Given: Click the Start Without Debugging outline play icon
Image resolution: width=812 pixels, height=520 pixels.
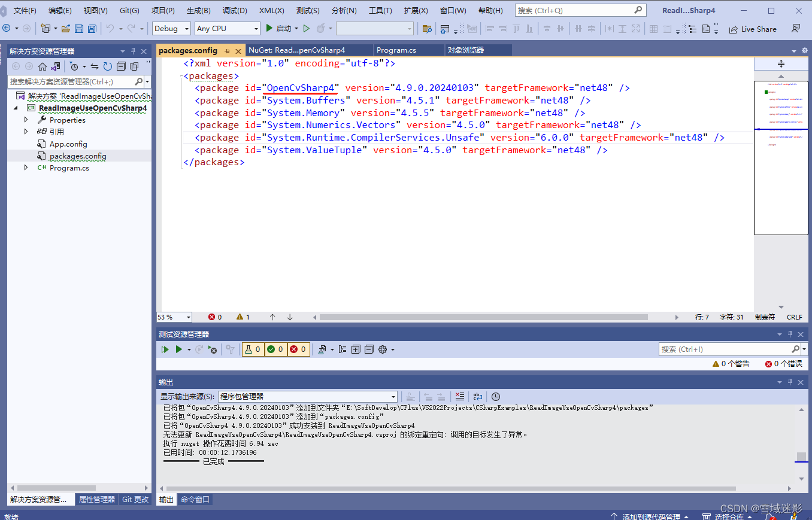Looking at the screenshot, I should pos(307,28).
